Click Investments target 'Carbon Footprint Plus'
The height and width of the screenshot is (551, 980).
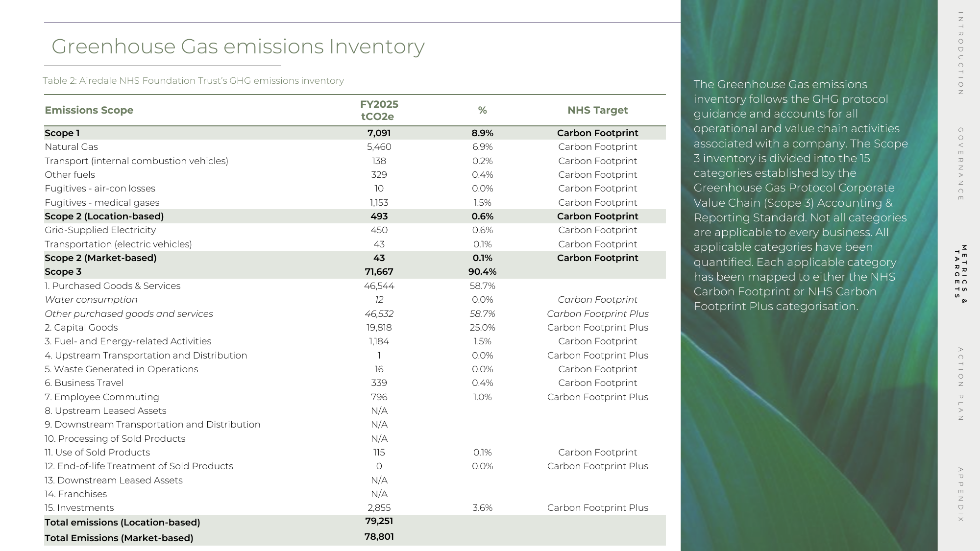[597, 508]
